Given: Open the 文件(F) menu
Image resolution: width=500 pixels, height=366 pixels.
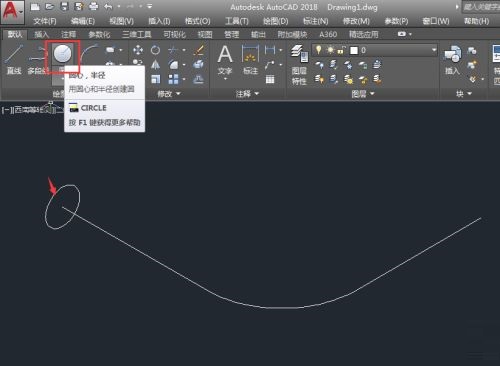Looking at the screenshot, I should pyautogui.click(x=45, y=21).
